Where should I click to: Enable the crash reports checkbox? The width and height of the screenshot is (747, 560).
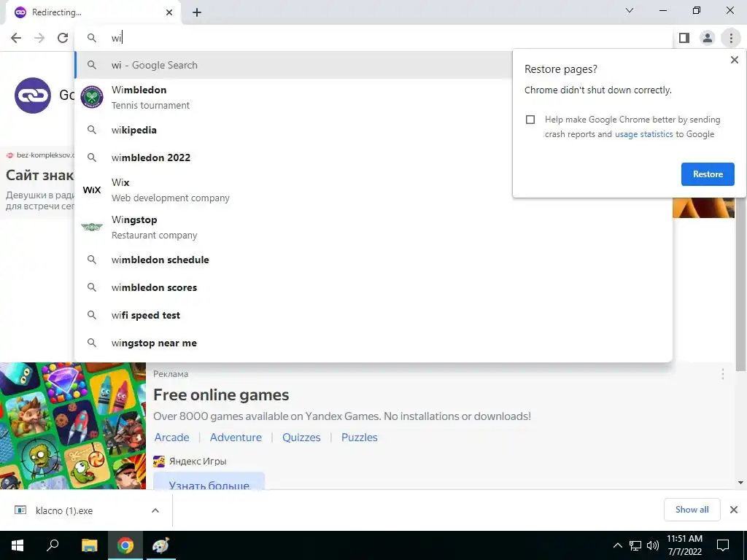click(x=530, y=120)
